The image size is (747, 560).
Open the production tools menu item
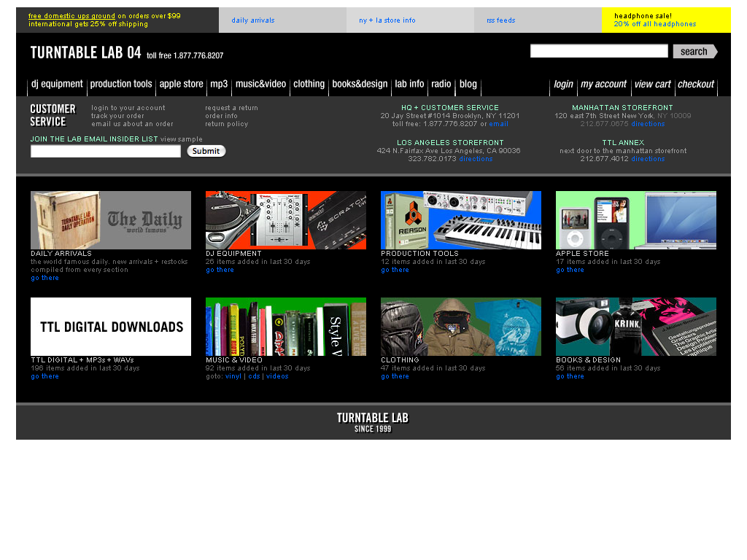point(121,85)
